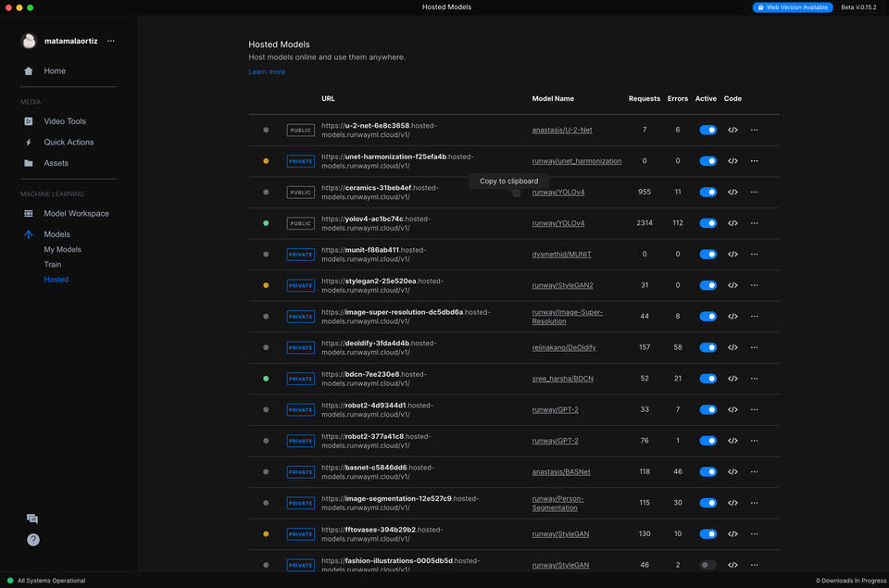Open more options for munit-f86ab411 row
The width and height of the screenshot is (889, 588).
point(754,254)
